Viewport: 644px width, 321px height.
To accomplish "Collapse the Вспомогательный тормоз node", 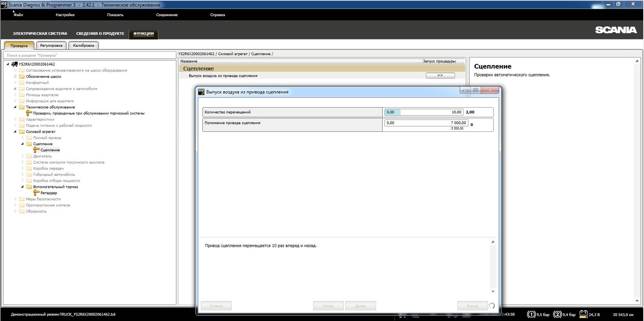I will 22,187.
